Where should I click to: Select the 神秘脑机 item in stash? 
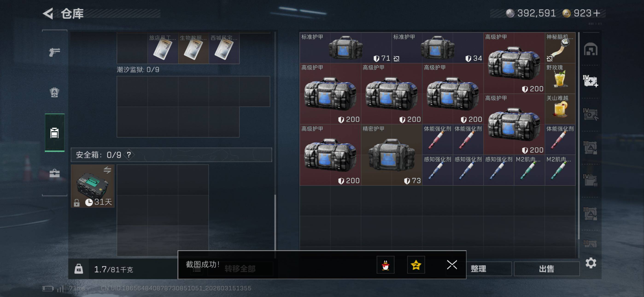[560, 47]
